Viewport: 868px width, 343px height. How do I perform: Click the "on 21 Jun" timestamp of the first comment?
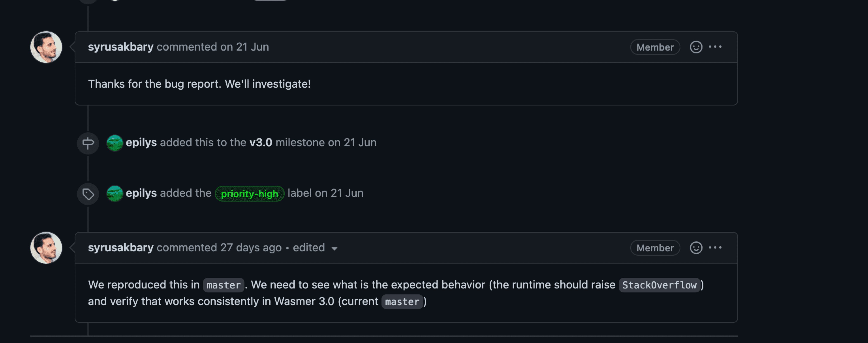click(x=244, y=47)
